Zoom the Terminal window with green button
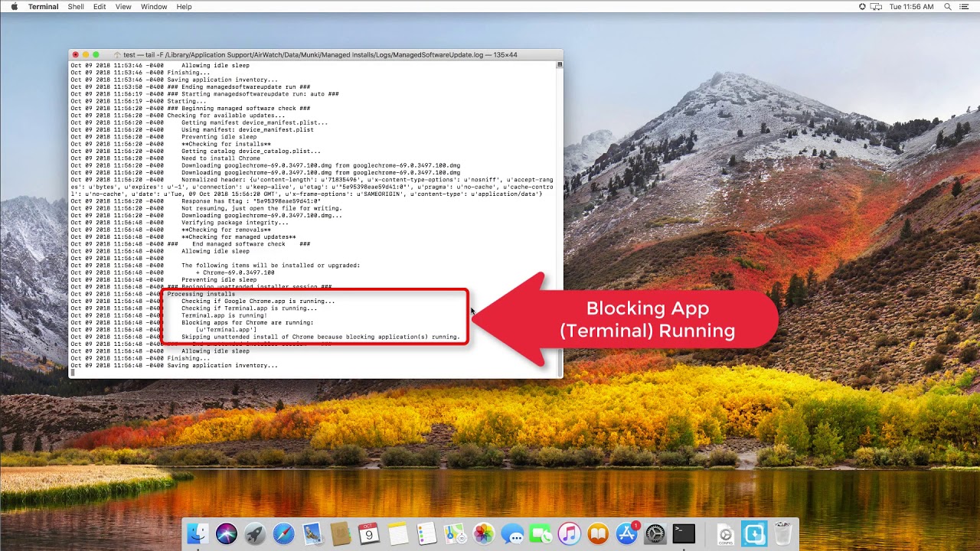The height and width of the screenshot is (551, 980). [x=96, y=55]
